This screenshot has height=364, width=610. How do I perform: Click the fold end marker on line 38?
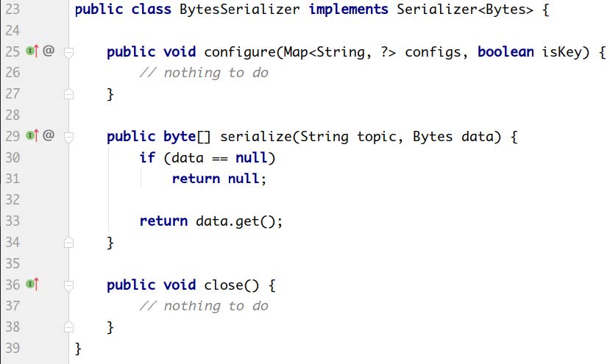[69, 326]
